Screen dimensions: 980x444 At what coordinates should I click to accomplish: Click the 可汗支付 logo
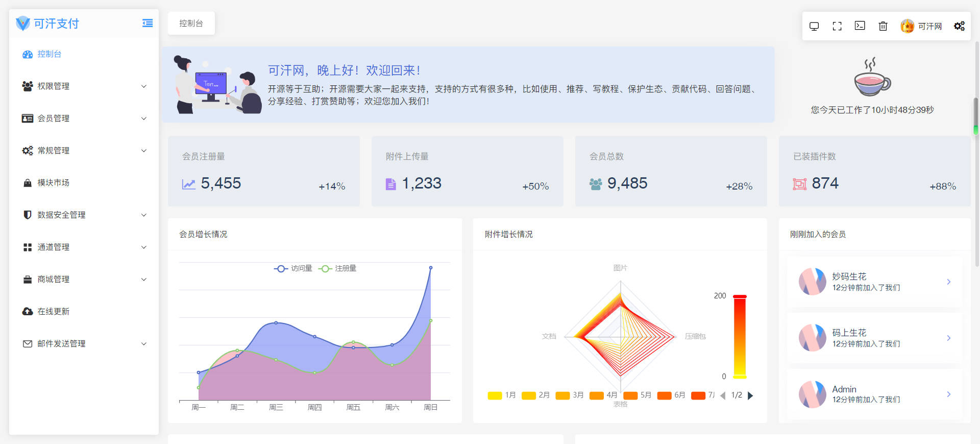pyautogui.click(x=47, y=24)
